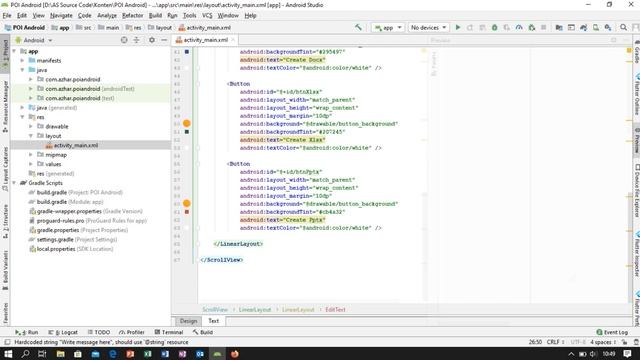The height and width of the screenshot is (360, 640).
Task: Click the collapse all icon in Project panel
Action: (x=136, y=40)
